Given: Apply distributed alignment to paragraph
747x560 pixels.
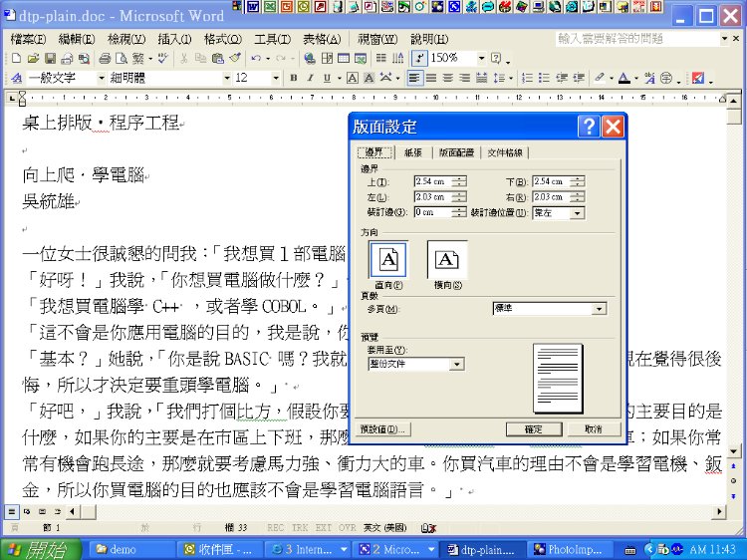Looking at the screenshot, I should [x=482, y=78].
